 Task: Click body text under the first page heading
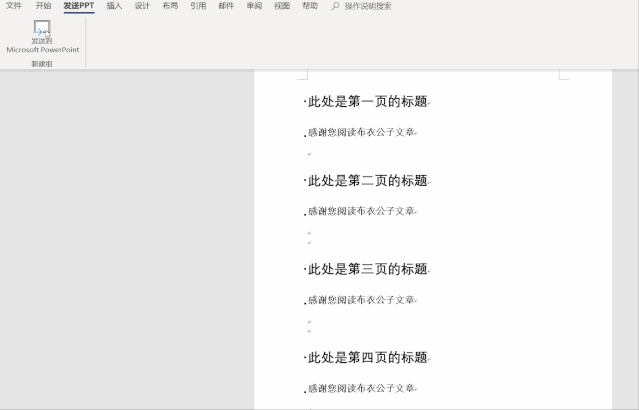[x=361, y=132]
